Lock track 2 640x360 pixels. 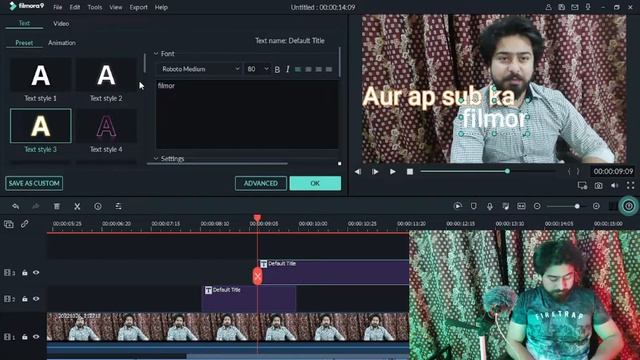pos(24,299)
